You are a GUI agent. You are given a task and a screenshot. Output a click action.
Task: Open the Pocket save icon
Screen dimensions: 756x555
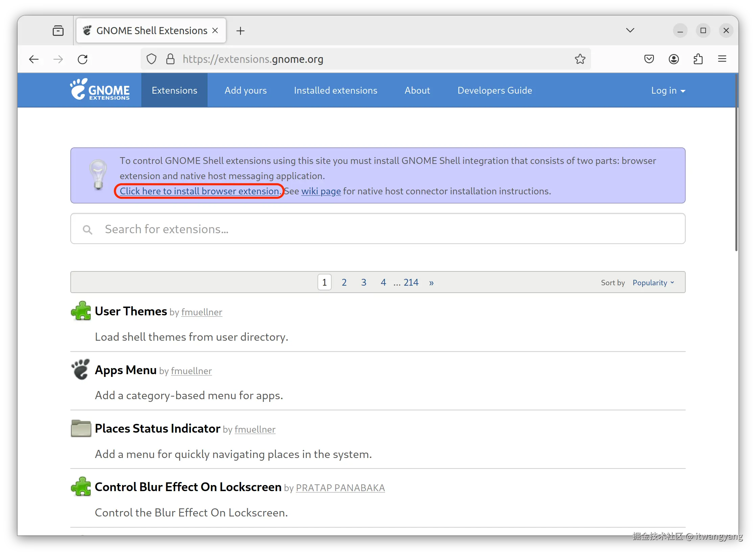(649, 59)
